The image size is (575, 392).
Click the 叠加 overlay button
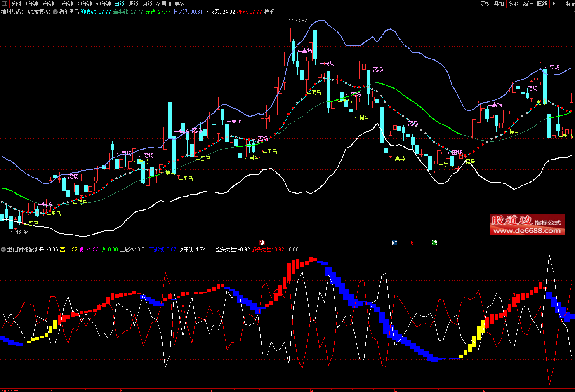pos(499,4)
